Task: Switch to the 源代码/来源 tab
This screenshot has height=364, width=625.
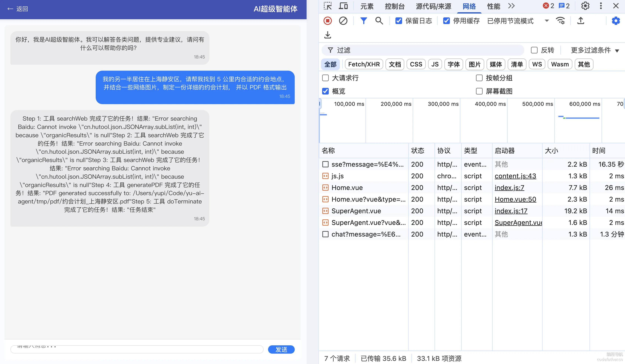Action: click(x=434, y=6)
